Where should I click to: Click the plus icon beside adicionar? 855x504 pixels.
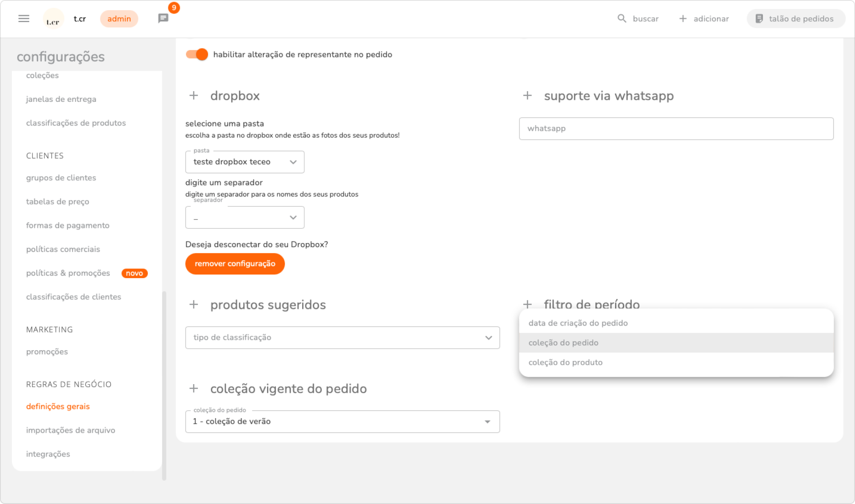(x=683, y=19)
